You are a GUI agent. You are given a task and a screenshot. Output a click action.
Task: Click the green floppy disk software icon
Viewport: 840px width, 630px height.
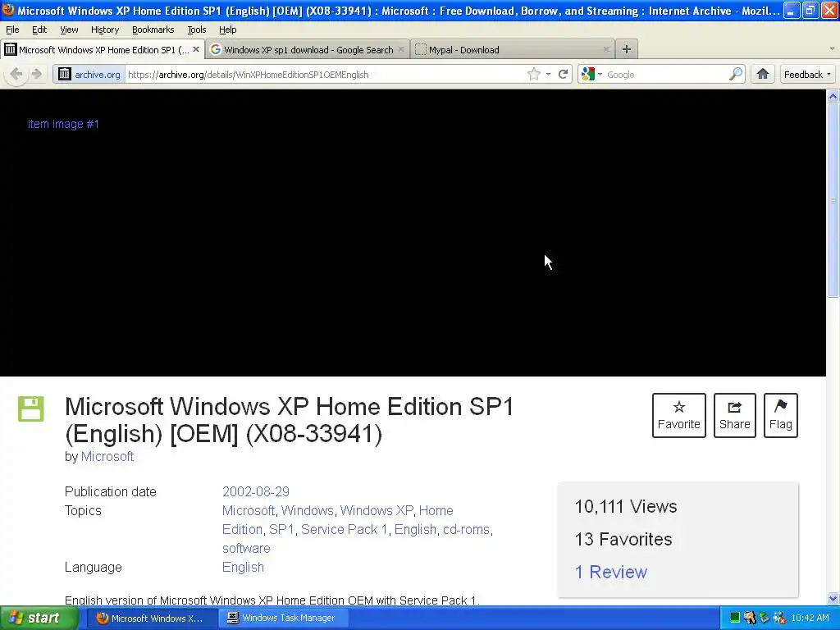(30, 409)
